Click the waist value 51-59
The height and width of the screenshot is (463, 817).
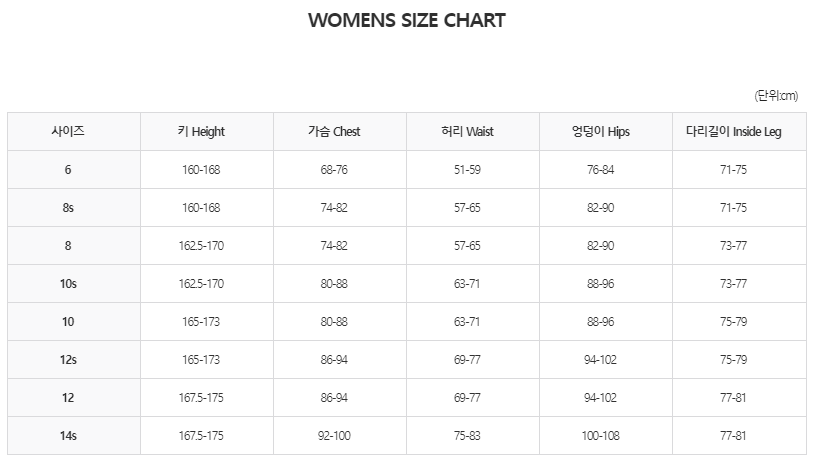[467, 170]
